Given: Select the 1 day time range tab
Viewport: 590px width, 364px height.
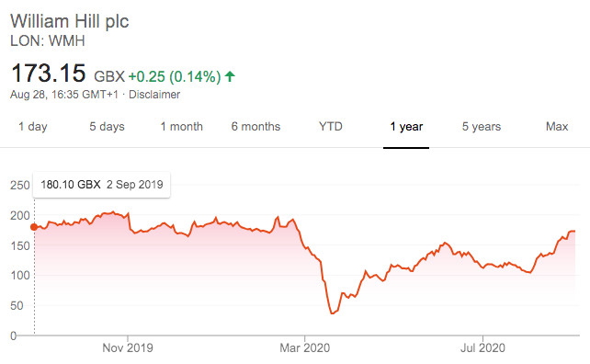Looking at the screenshot, I should [33, 127].
